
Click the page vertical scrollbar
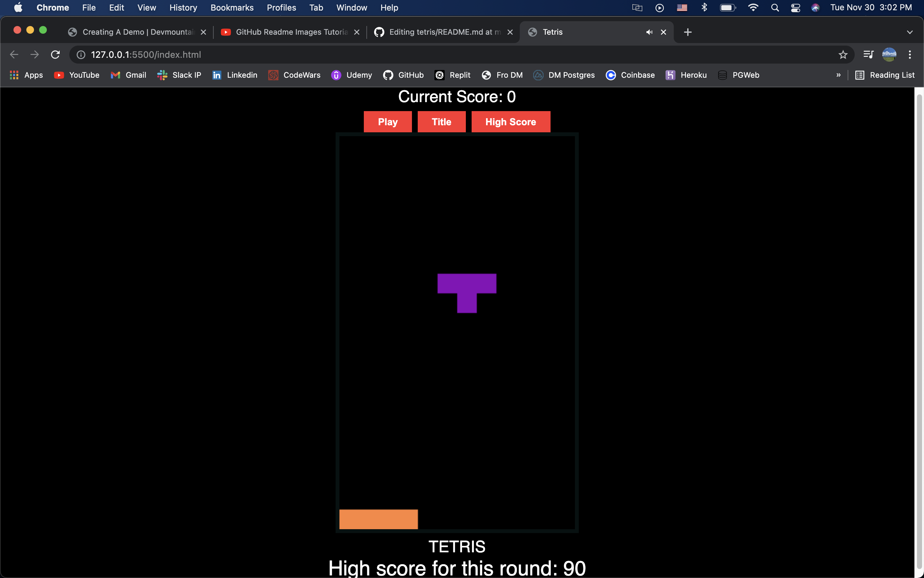point(919,332)
